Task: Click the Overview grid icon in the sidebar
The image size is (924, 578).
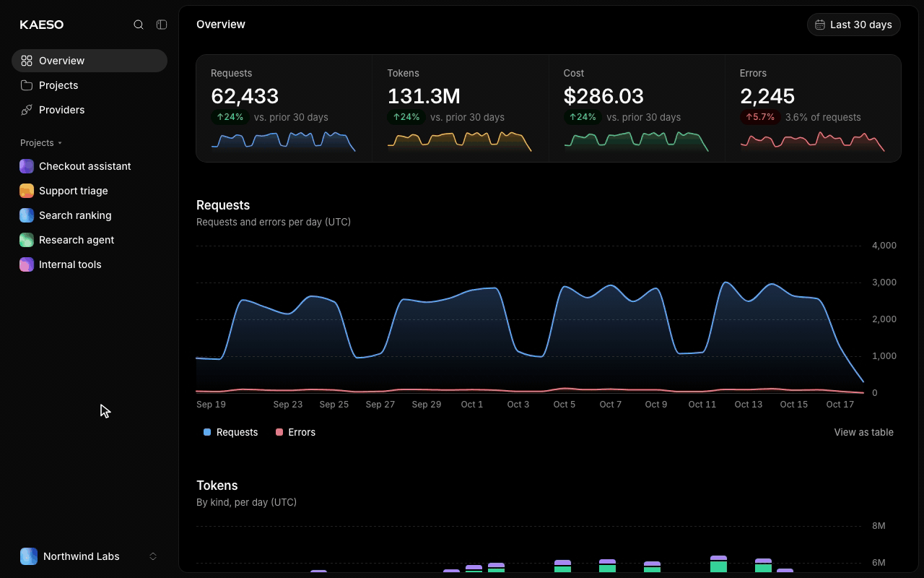Action: (27, 61)
